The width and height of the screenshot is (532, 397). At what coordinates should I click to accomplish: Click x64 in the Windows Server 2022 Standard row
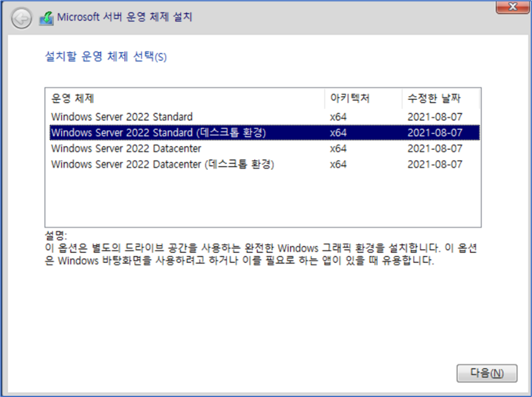pyautogui.click(x=338, y=117)
